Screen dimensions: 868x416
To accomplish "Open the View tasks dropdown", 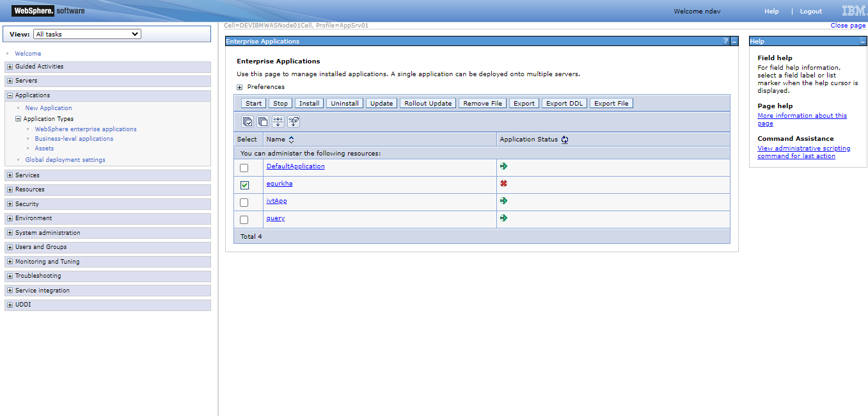I will coord(87,34).
